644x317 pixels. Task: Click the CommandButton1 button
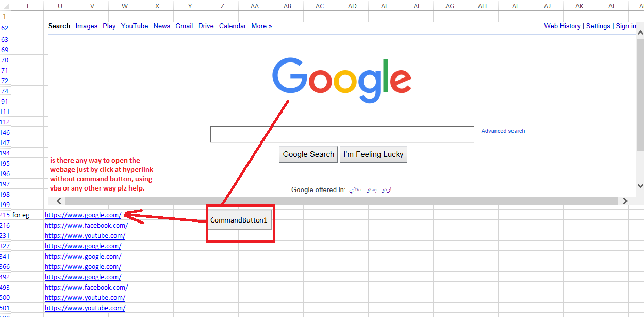[239, 220]
